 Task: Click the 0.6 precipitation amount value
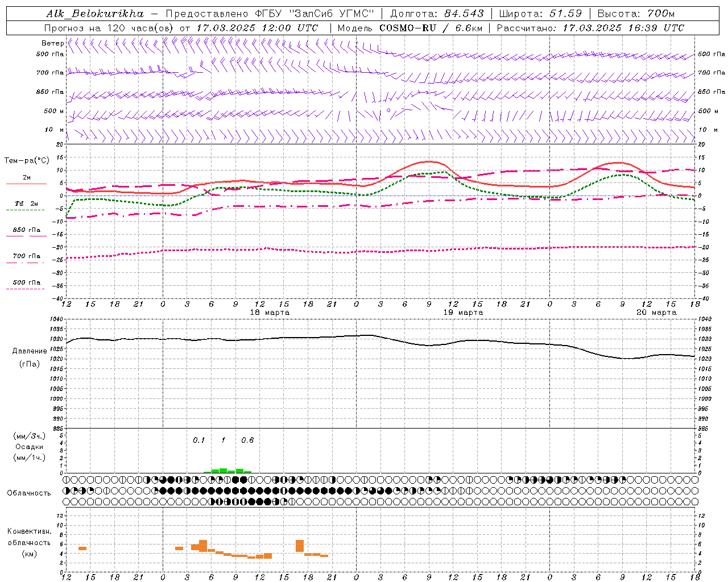247,440
